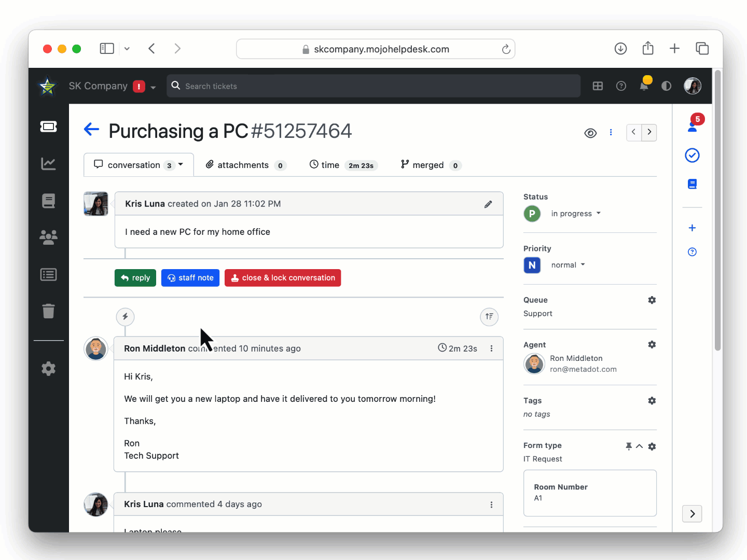
Task: Open the normal priority dropdown
Action: pyautogui.click(x=568, y=265)
